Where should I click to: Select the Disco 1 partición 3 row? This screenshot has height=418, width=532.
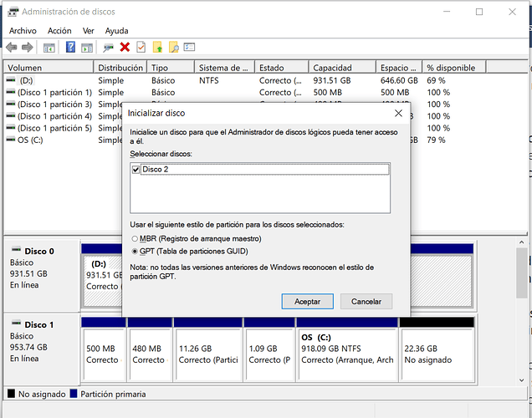(49, 104)
